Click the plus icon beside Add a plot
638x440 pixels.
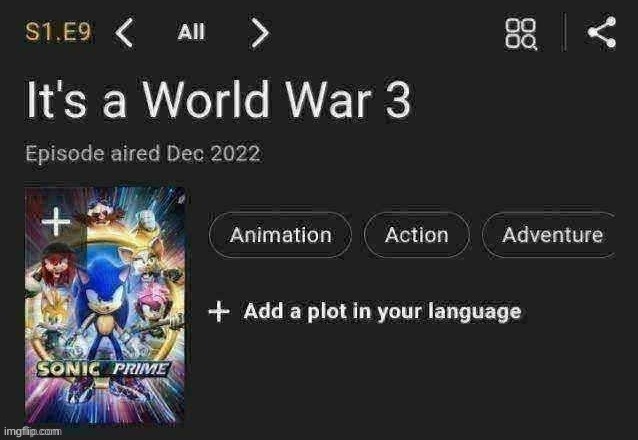[x=219, y=312]
